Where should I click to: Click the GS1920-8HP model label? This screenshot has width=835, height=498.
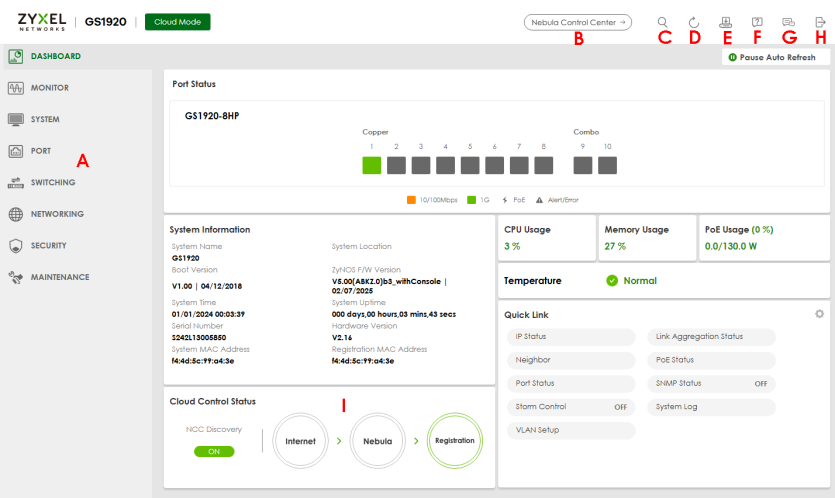[212, 116]
